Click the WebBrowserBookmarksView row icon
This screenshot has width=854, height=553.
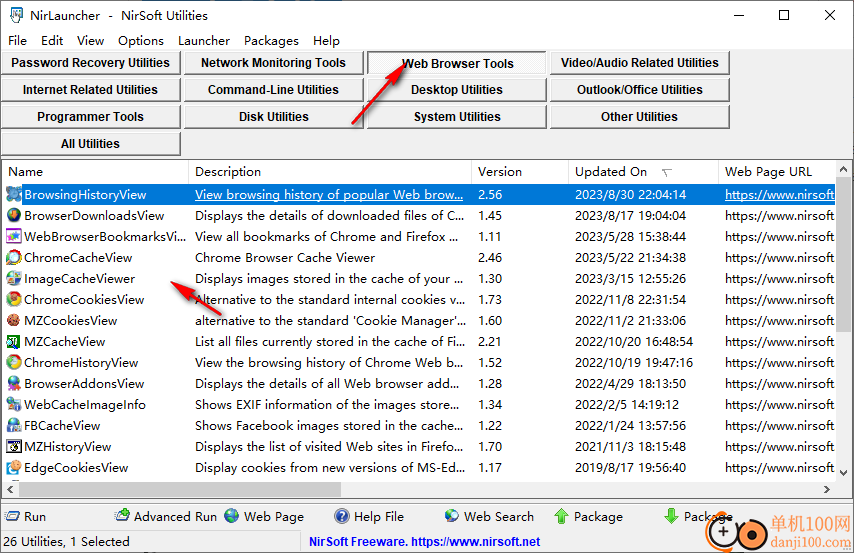tap(14, 236)
